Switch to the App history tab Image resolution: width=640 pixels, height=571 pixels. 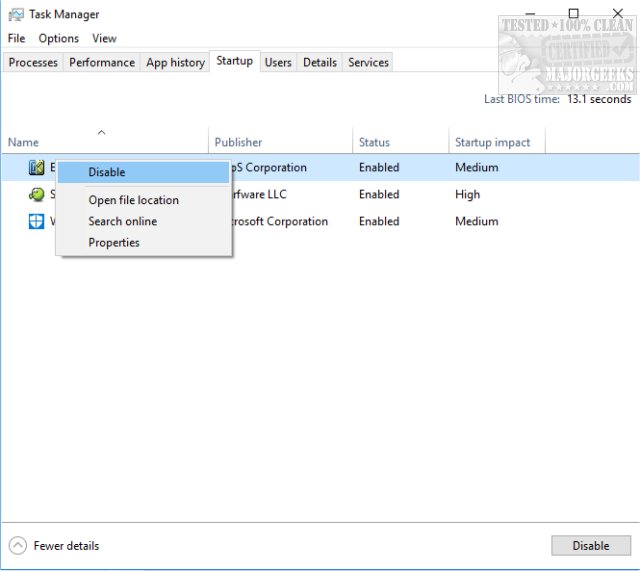coord(176,62)
